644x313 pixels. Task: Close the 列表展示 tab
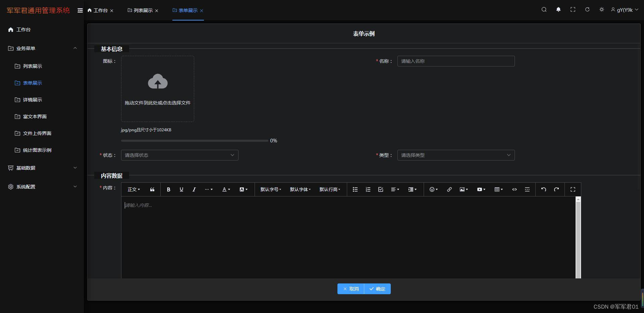point(157,11)
